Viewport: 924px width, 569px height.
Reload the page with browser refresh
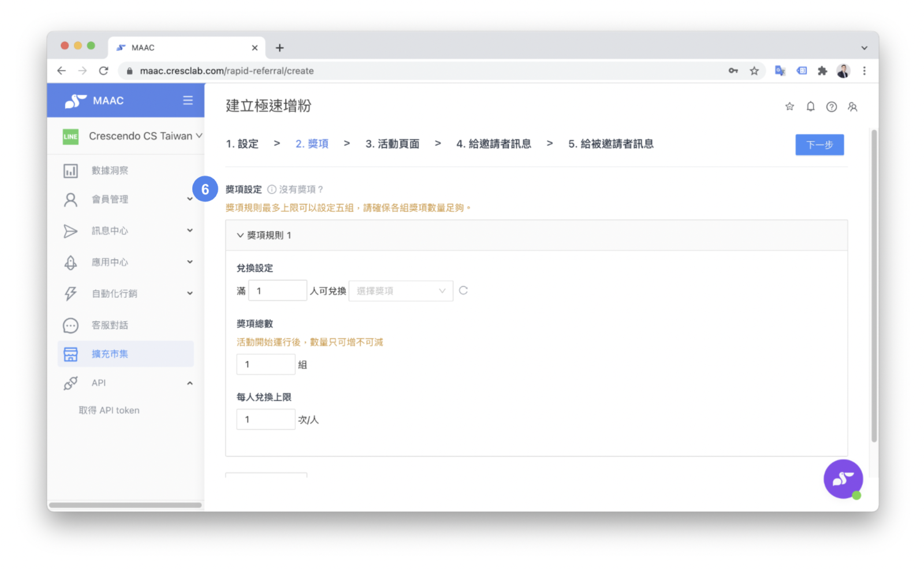103,70
